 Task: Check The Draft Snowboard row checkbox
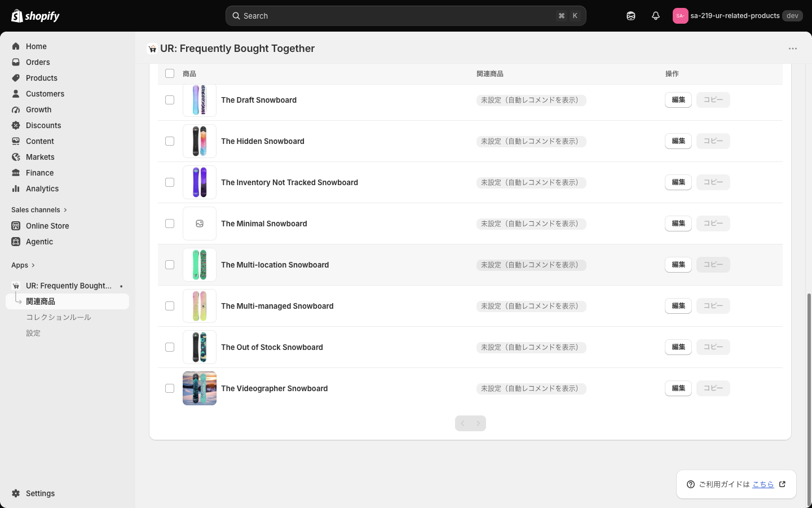[x=170, y=100]
